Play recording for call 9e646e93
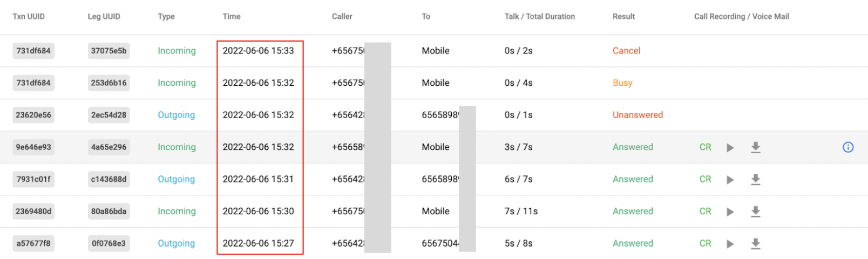The height and width of the screenshot is (259, 868). click(x=730, y=147)
